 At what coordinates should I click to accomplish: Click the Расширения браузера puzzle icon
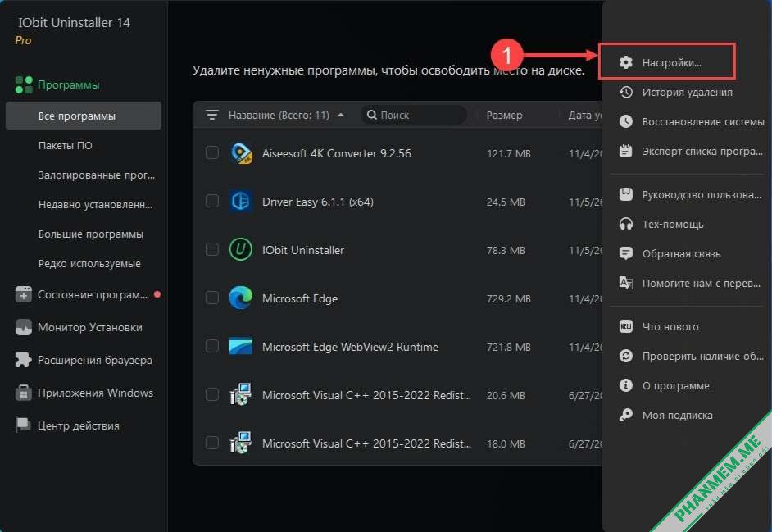pos(23,360)
